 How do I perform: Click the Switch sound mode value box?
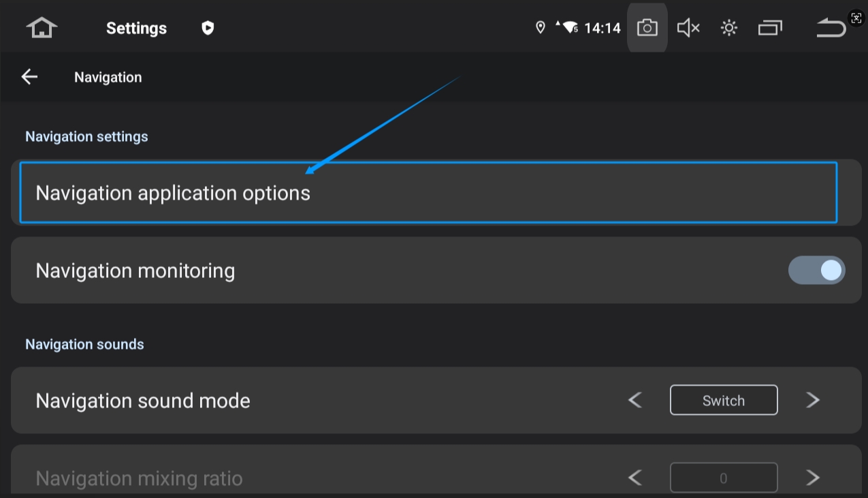pyautogui.click(x=723, y=400)
